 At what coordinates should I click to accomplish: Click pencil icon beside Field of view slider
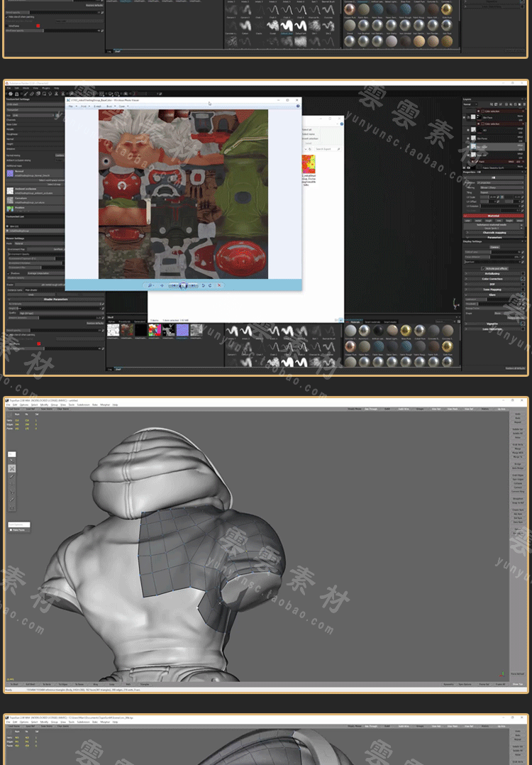click(522, 252)
